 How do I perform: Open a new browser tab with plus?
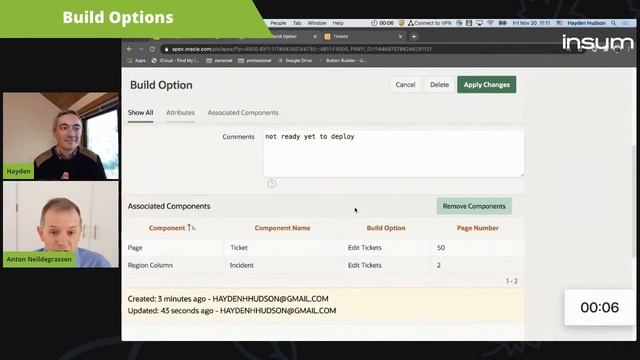(x=413, y=36)
